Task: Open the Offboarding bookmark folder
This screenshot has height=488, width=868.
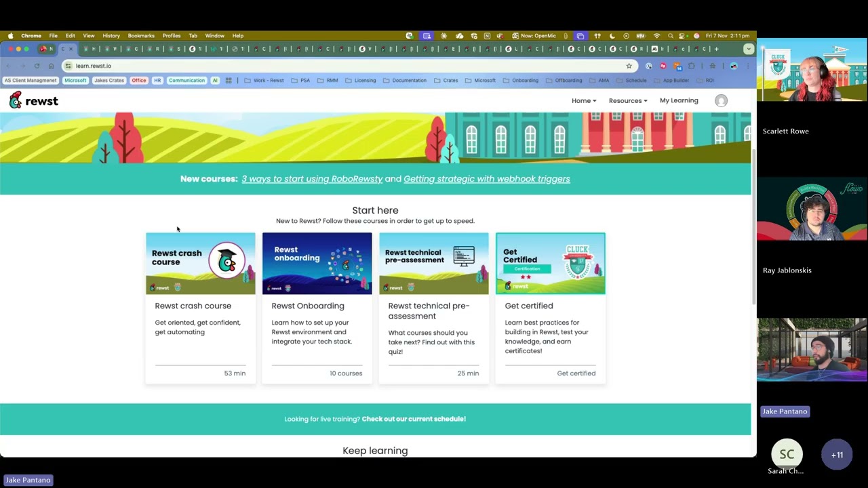Action: [564, 80]
